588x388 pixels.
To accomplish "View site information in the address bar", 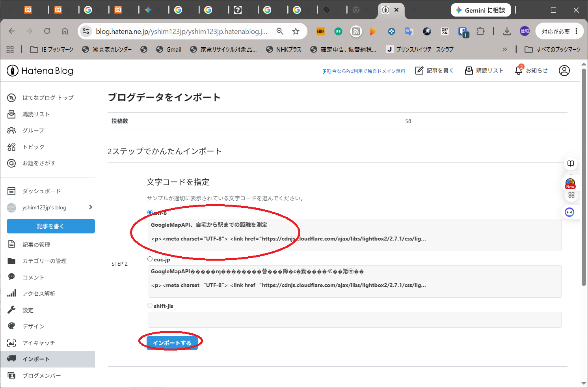I will [86, 31].
